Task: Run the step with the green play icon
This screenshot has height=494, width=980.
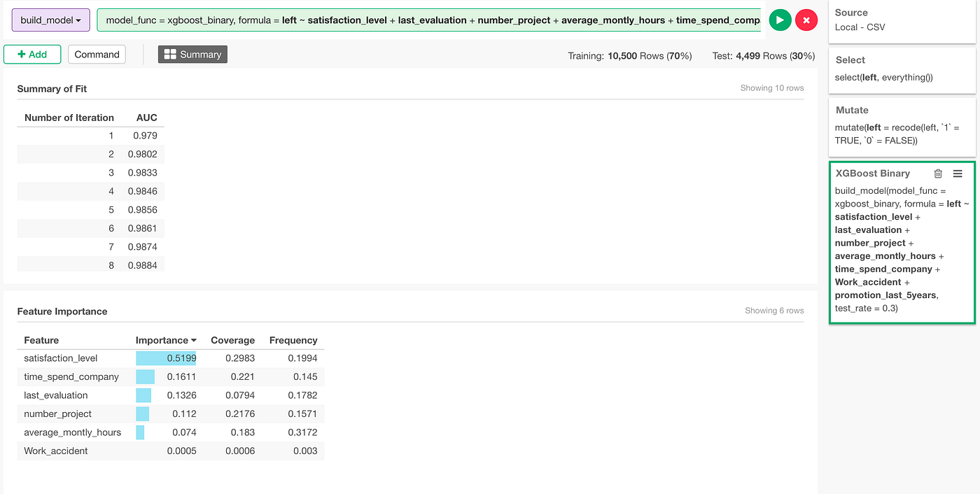Action: point(780,20)
